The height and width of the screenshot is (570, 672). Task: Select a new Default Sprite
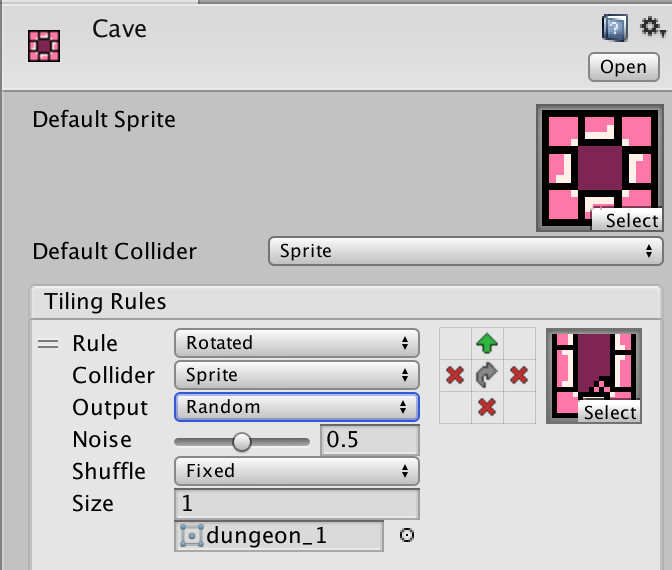[627, 221]
